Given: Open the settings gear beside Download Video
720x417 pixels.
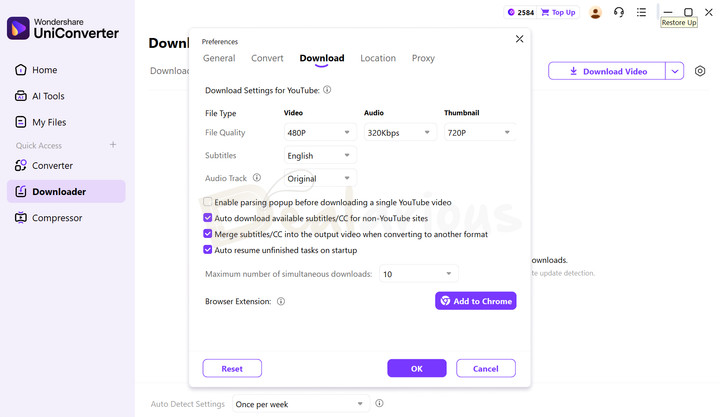Looking at the screenshot, I should coord(700,71).
